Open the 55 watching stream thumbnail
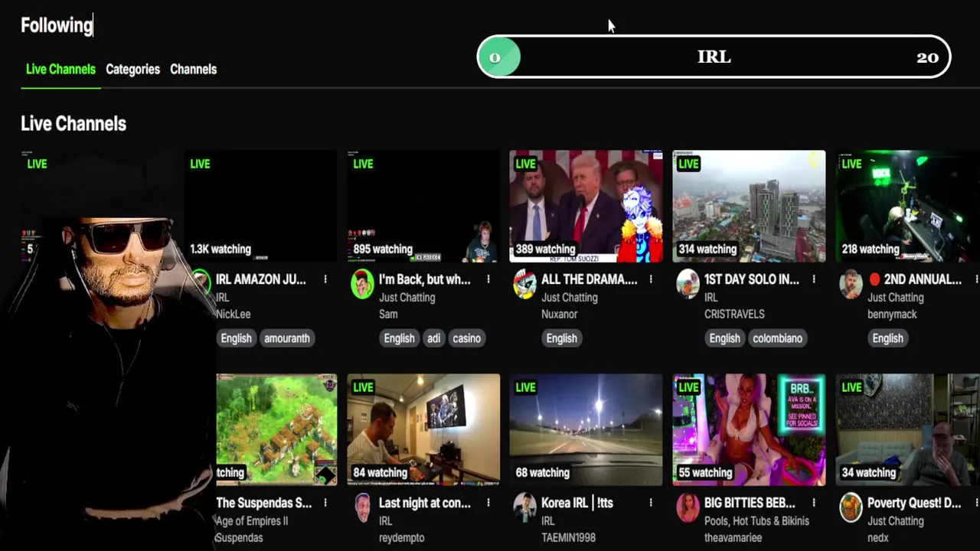The height and width of the screenshot is (551, 980). coord(749,429)
